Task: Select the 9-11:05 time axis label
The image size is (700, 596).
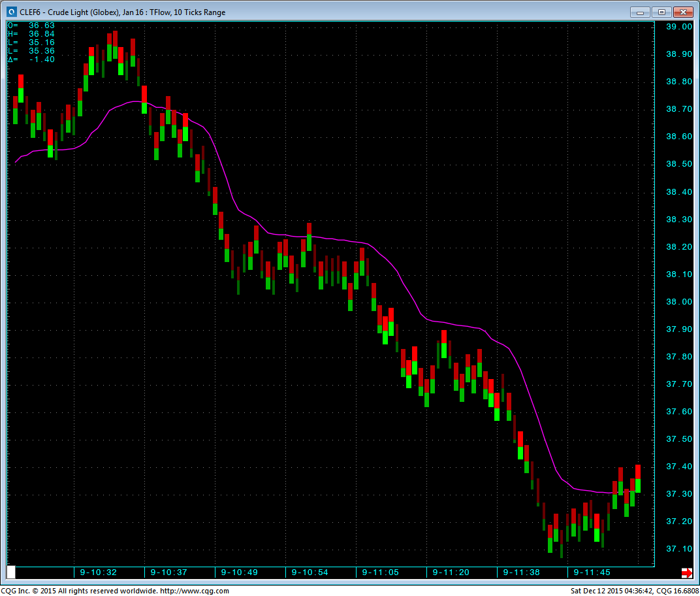Action: [380, 572]
